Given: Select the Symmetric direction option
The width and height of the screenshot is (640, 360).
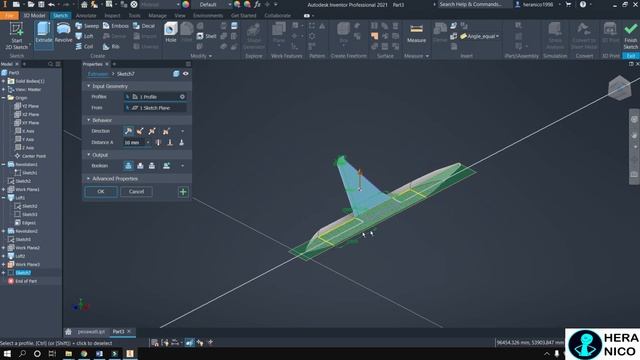Looking at the screenshot, I should click(x=152, y=131).
